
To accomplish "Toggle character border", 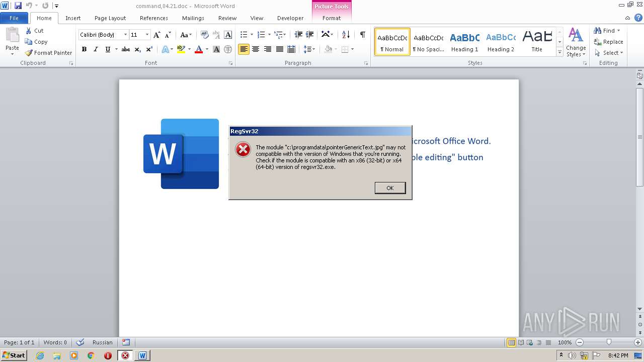I will 228,35.
